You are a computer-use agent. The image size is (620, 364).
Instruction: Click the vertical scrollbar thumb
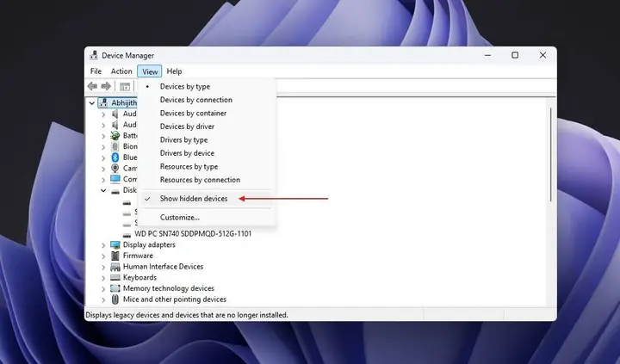point(550,154)
